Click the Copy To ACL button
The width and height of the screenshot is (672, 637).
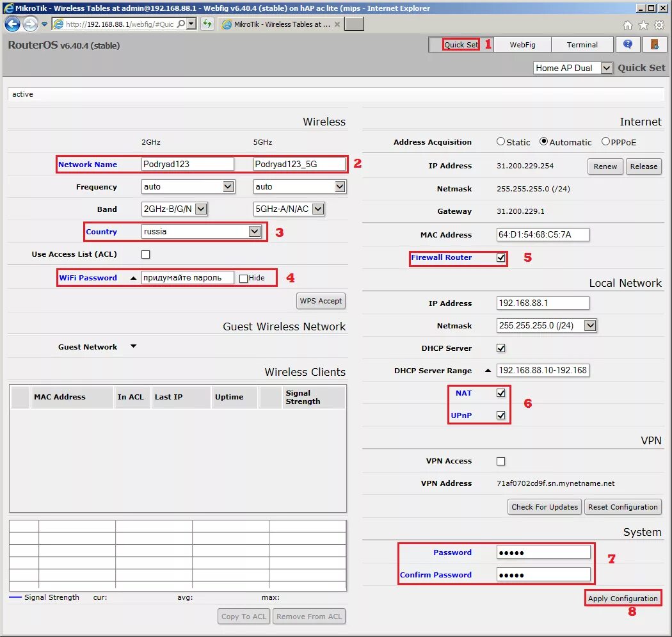(x=244, y=617)
